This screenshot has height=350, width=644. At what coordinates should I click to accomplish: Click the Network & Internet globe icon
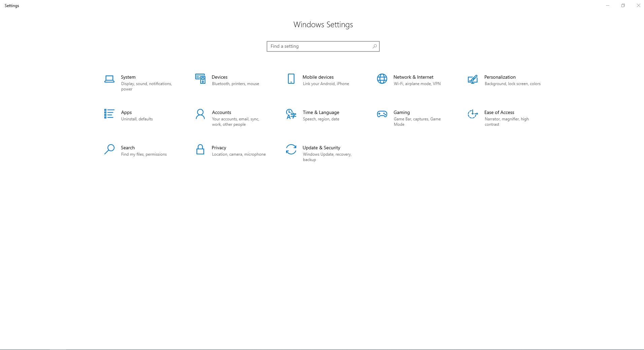(x=382, y=79)
